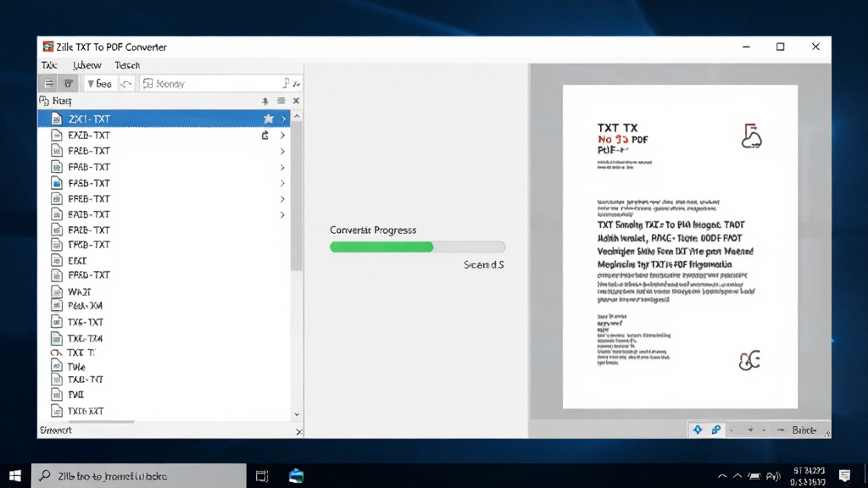Expand chevron on the FREB-TXT row
868x488 pixels.
pos(282,151)
